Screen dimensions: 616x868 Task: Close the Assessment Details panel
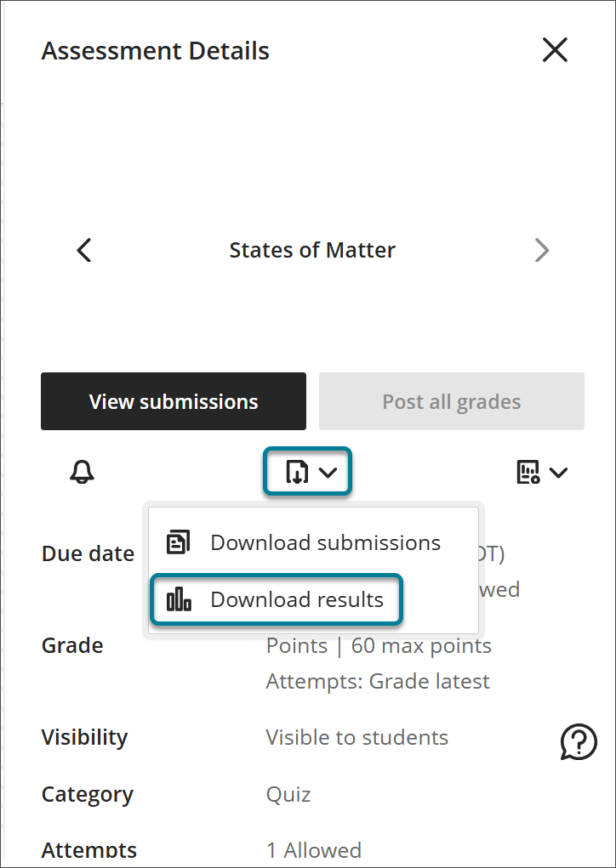[555, 50]
